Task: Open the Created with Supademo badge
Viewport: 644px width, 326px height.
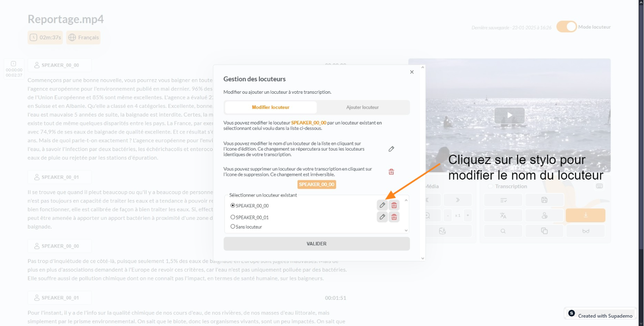Action: click(600, 314)
